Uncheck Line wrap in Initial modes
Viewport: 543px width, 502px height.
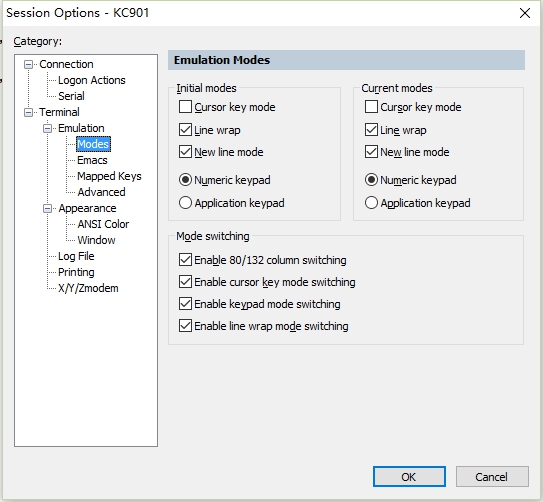pyautogui.click(x=185, y=130)
